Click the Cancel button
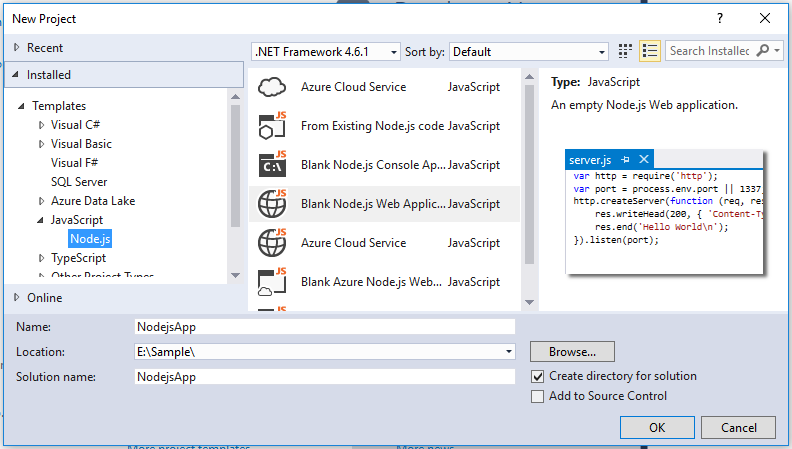Viewport: 792px width, 449px height. pyautogui.click(x=738, y=428)
